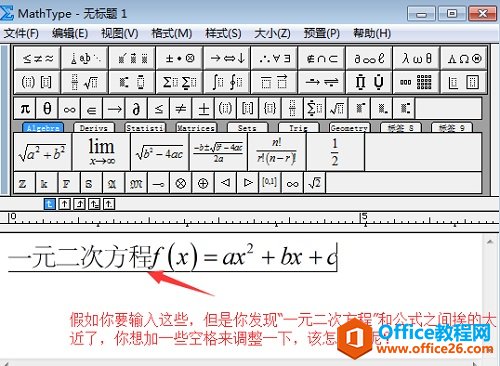500x366 pixels.
Task: Select the decimal tab stop
Action: (x=109, y=204)
